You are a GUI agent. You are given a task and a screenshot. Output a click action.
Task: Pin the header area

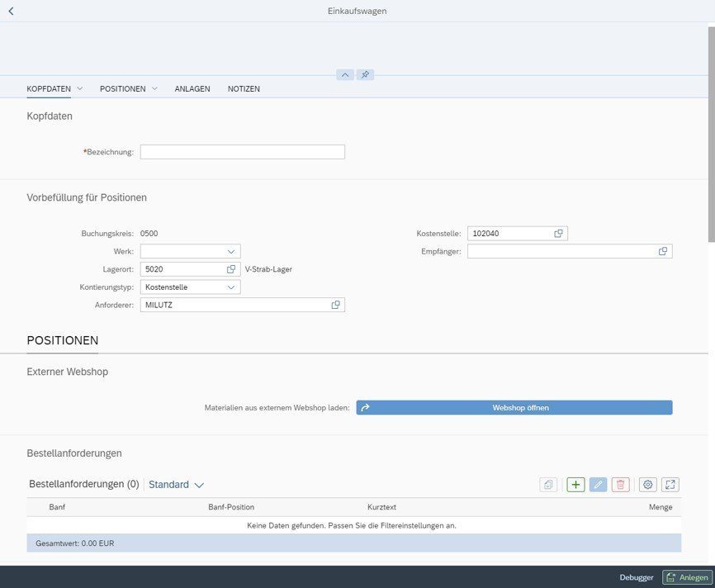[x=364, y=74]
